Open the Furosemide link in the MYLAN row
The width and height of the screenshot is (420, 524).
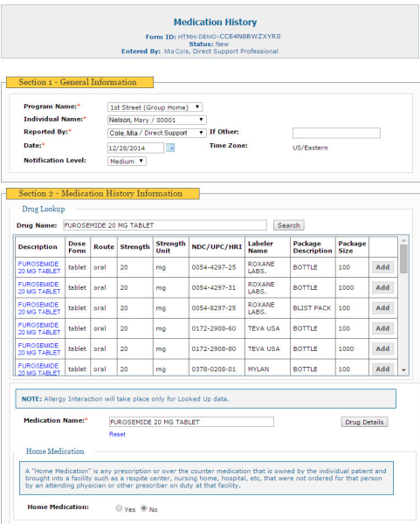tap(39, 369)
